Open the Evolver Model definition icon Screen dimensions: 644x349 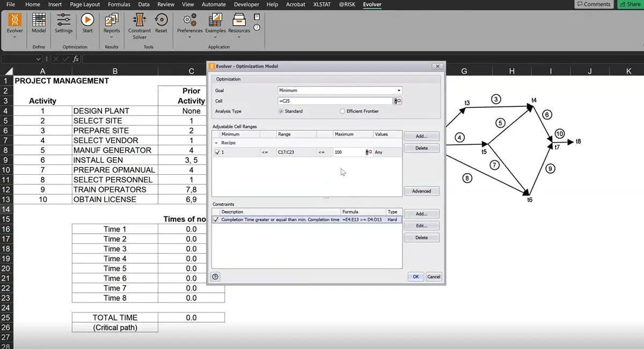[39, 24]
